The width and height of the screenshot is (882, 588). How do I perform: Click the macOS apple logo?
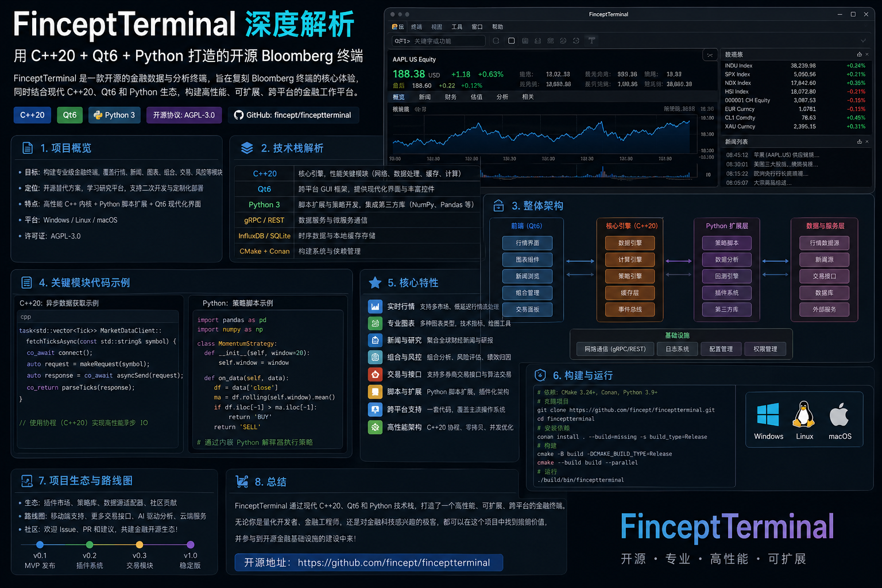coord(840,414)
